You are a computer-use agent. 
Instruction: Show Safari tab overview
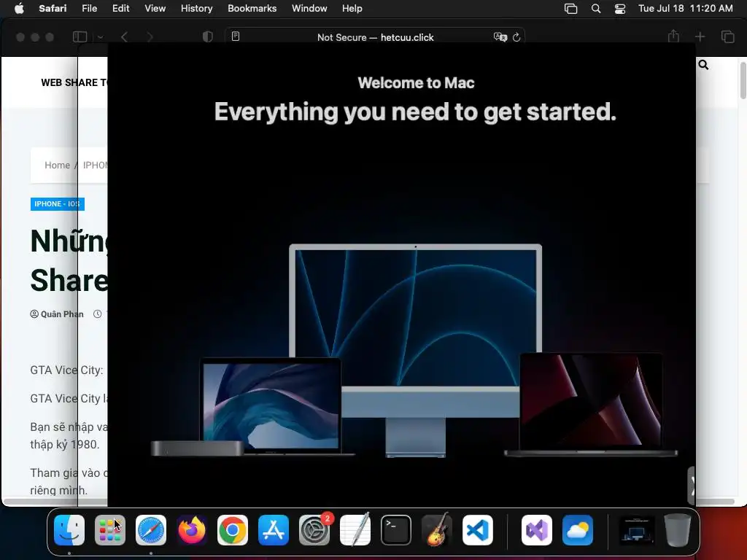point(727,36)
